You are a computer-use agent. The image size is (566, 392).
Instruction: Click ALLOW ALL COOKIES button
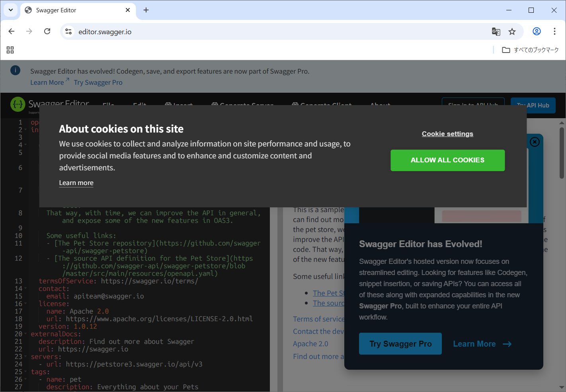447,160
